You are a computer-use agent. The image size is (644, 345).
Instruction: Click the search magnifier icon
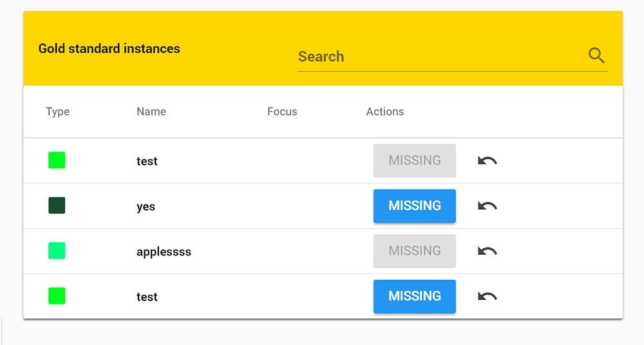tap(596, 56)
